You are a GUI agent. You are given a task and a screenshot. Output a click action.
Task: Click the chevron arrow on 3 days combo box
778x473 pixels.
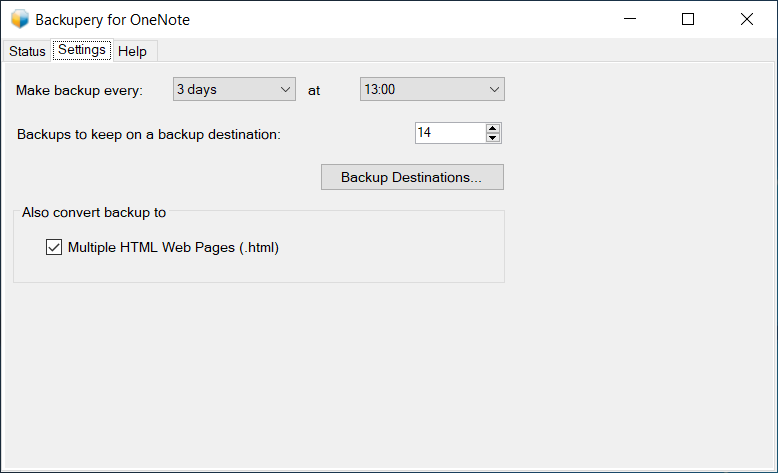pyautogui.click(x=285, y=89)
